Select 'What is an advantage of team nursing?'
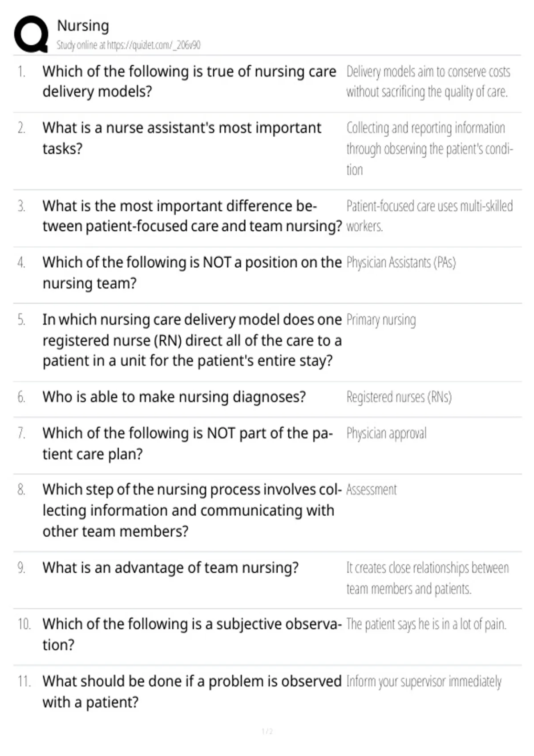Image resolution: width=534 pixels, height=756 pixels. point(170,567)
